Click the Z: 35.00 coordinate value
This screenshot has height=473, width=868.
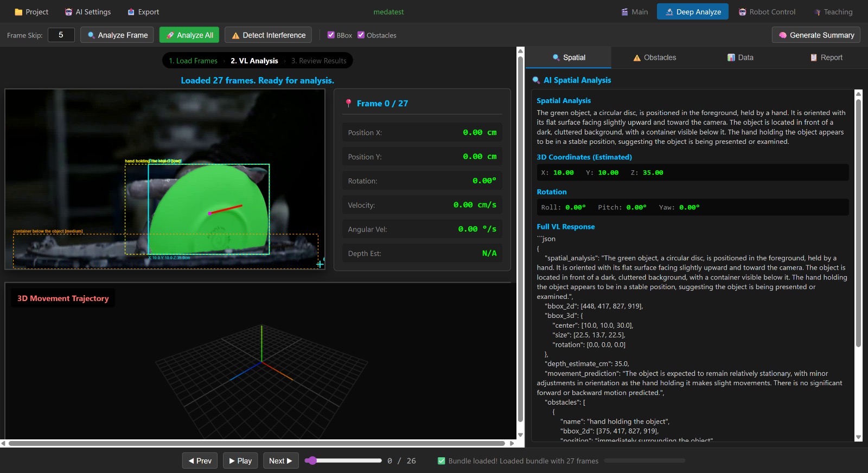647,172
